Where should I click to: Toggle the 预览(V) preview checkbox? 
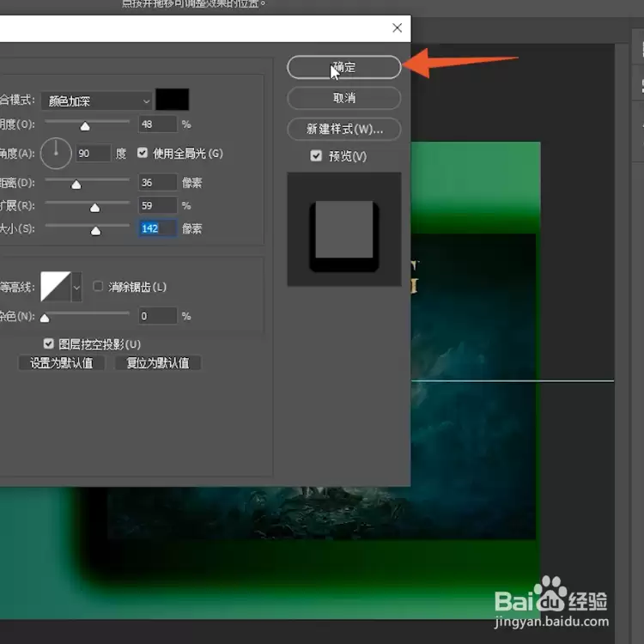316,155
